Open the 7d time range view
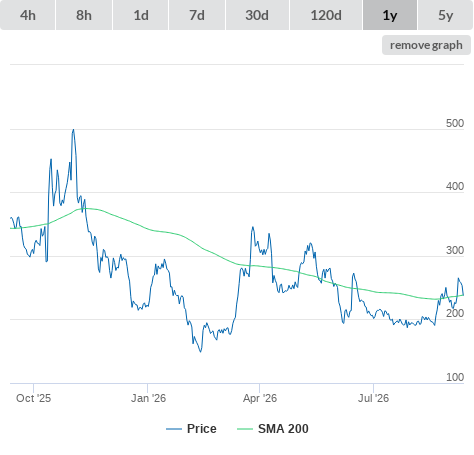Screen dimensions: 474x455 point(197,15)
